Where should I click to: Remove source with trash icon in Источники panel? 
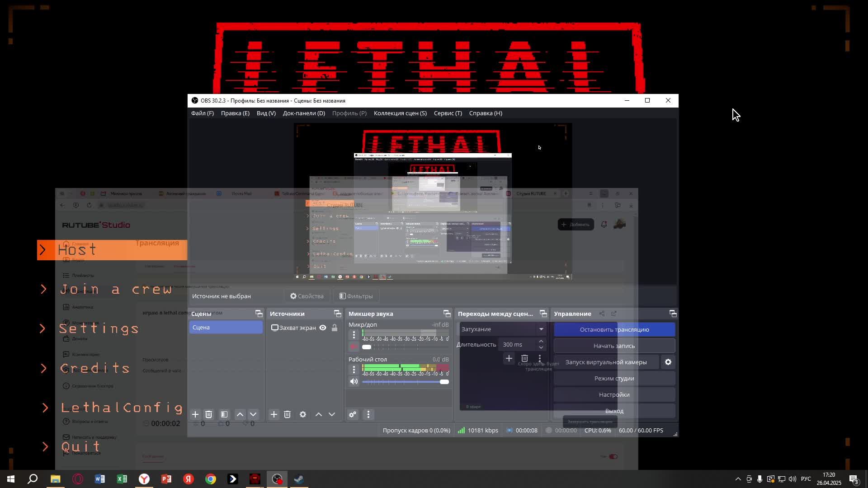pyautogui.click(x=287, y=414)
